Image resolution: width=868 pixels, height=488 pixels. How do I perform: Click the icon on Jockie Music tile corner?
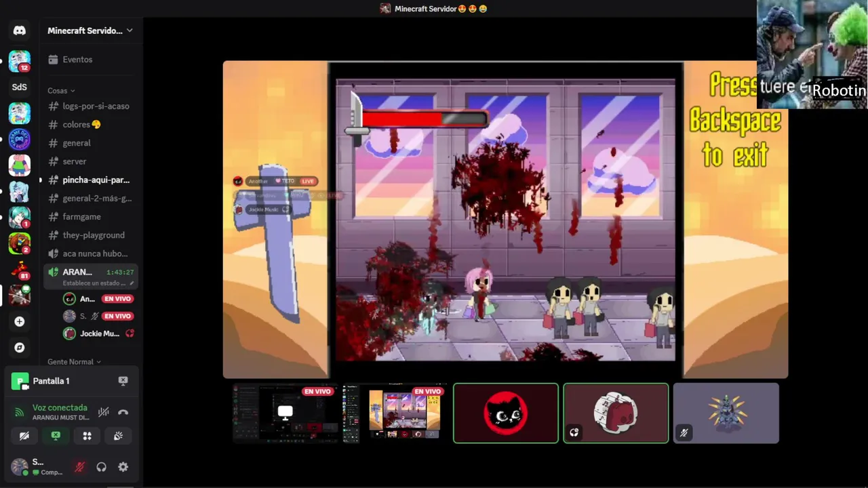[x=574, y=432]
